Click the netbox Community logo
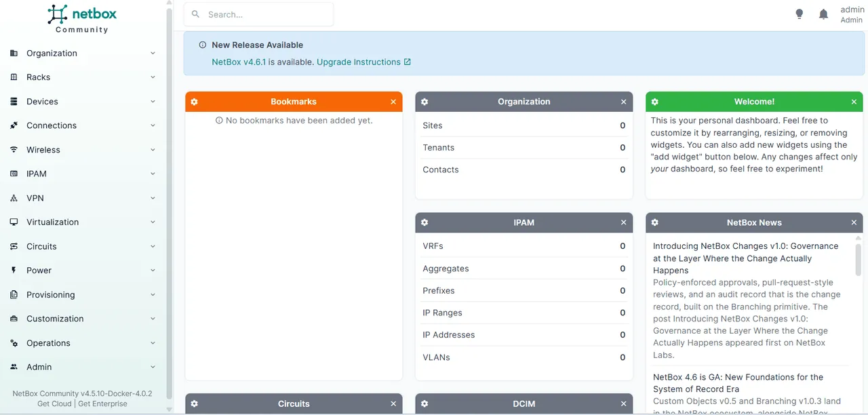 tap(82, 18)
